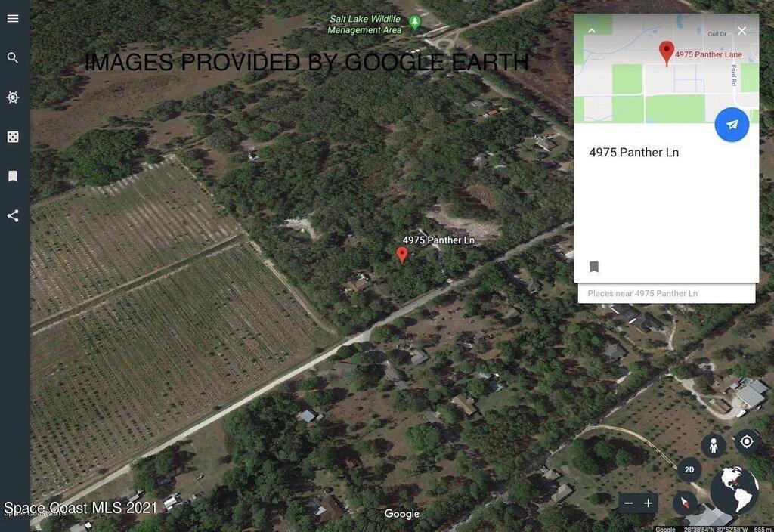
Task: Collapse the info card chevron
Action: coord(591,30)
